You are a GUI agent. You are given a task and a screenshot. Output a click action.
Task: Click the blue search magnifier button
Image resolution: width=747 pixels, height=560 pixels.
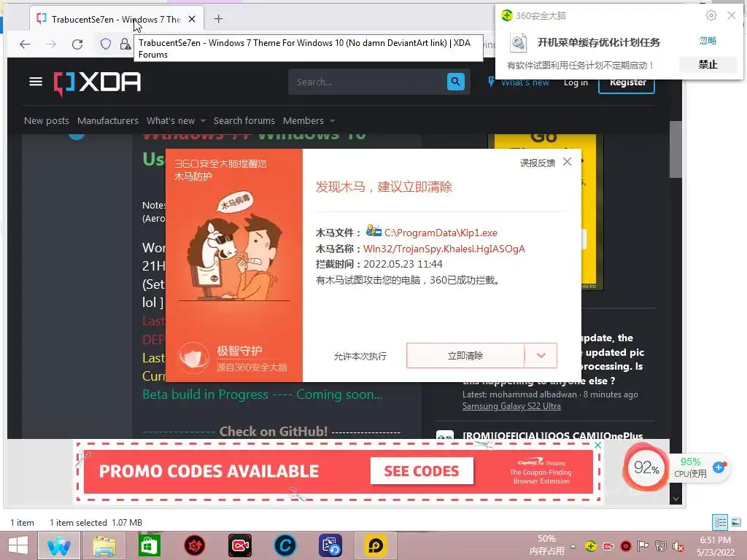click(456, 82)
